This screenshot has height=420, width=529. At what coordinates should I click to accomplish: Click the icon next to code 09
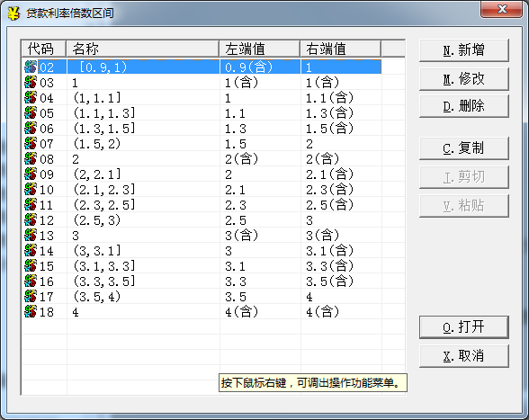[x=31, y=174]
